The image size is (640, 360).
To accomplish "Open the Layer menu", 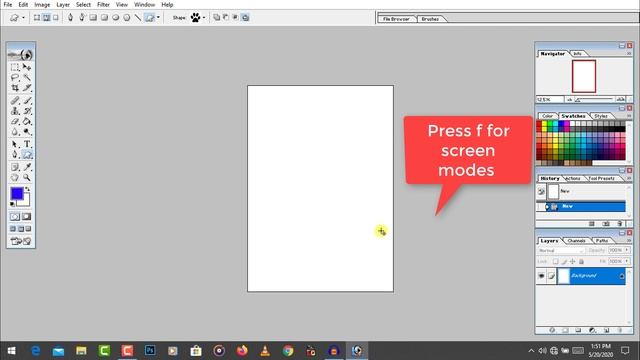I will (63, 4).
